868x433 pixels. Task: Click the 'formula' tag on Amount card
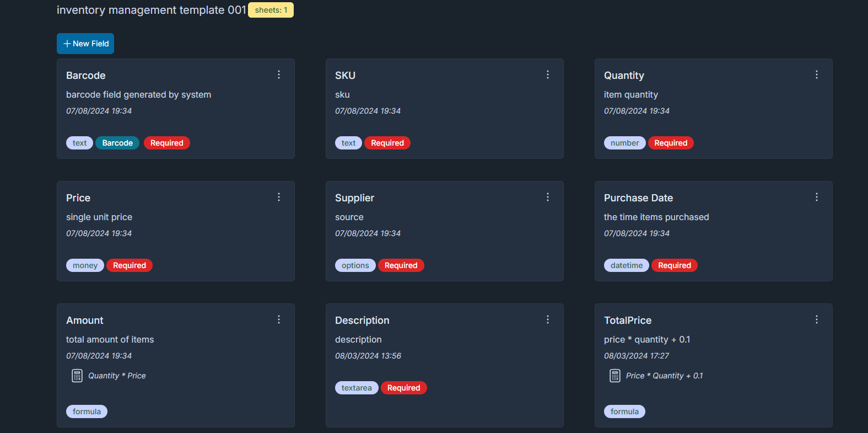pyautogui.click(x=87, y=411)
